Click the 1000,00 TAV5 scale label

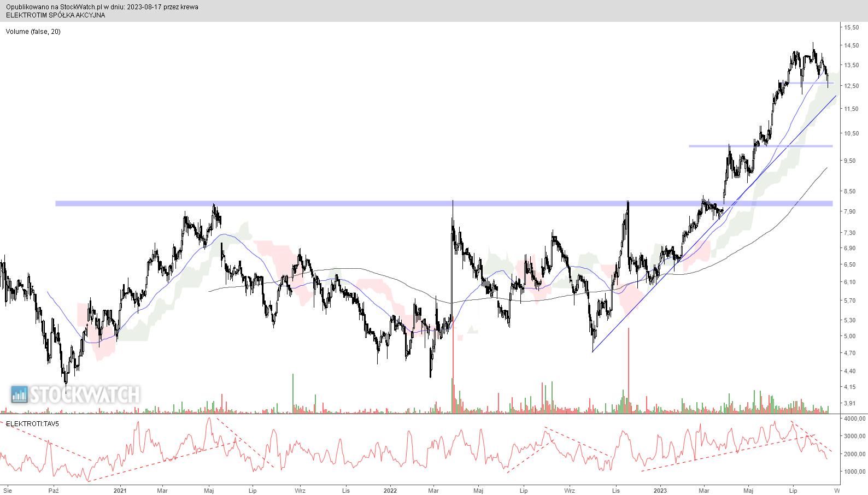coord(854,472)
